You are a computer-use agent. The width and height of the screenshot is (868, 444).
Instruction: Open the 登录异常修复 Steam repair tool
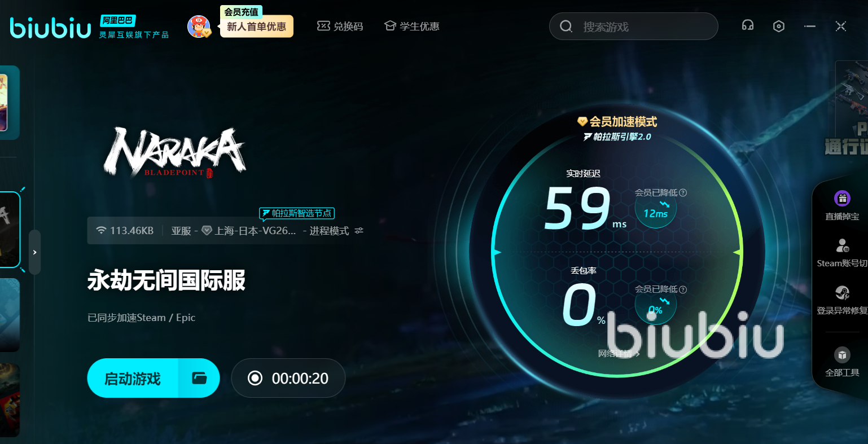point(842,300)
